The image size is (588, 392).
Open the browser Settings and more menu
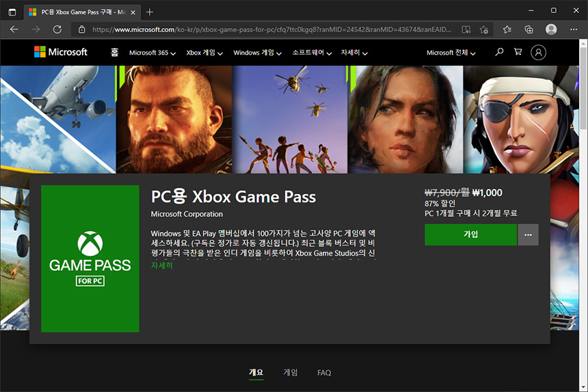[574, 29]
